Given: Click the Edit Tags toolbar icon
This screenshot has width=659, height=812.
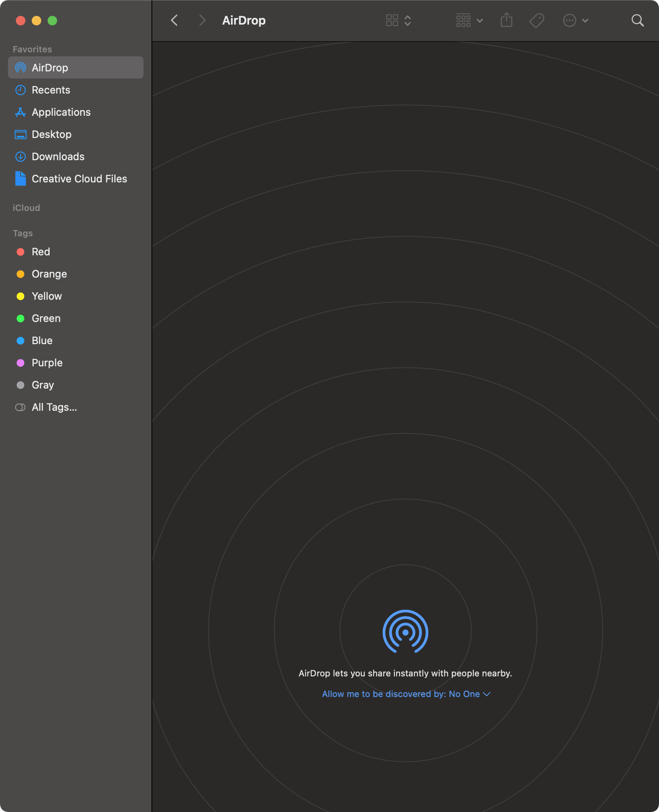Looking at the screenshot, I should [537, 20].
